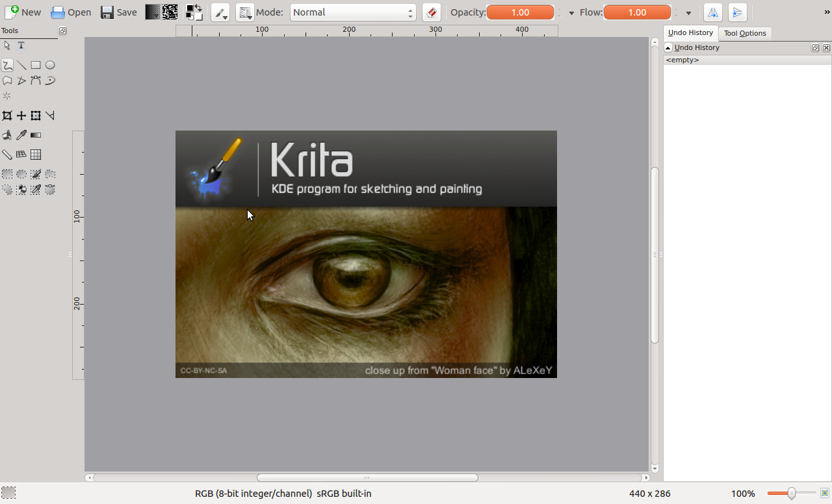Activate the Crop tool
The image size is (832, 504).
pyautogui.click(x=6, y=115)
